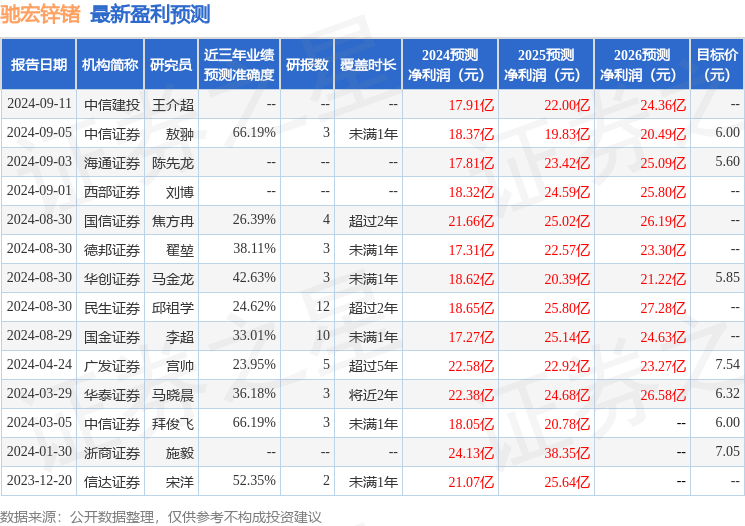Click the 22.00亿 profit value

pos(567,105)
